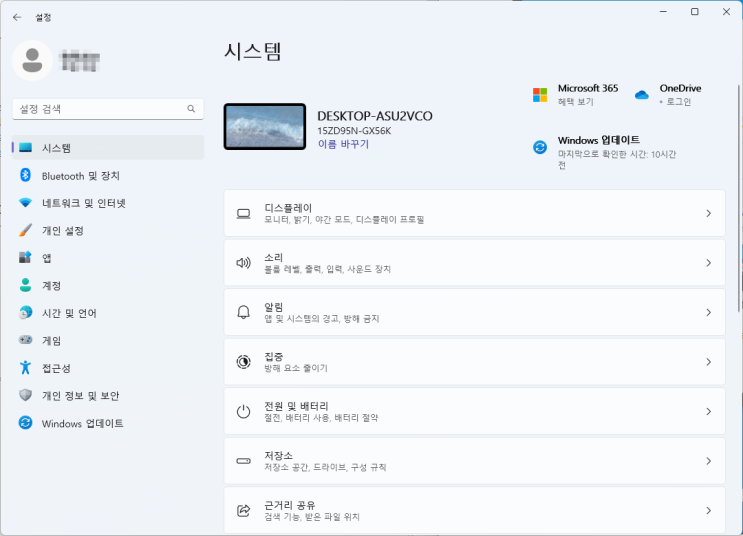Click the header Windows 업데이트 refresh icon
The width and height of the screenshot is (743, 536).
coord(540,147)
